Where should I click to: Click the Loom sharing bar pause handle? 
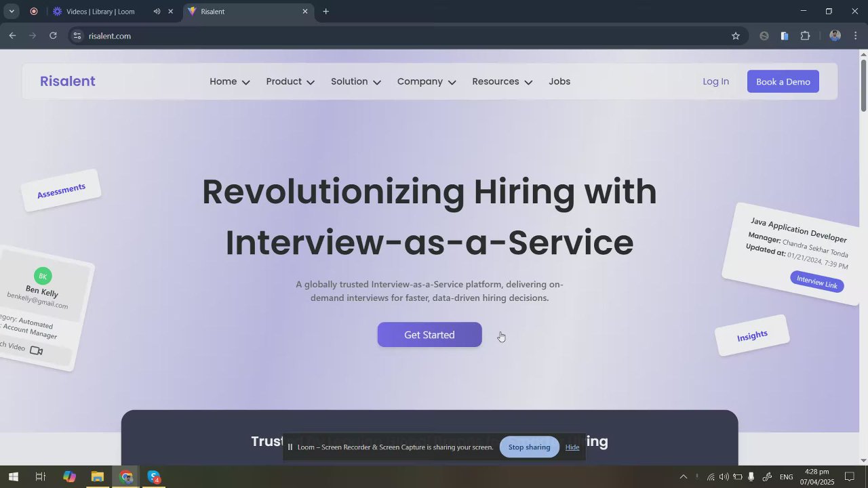(x=290, y=447)
